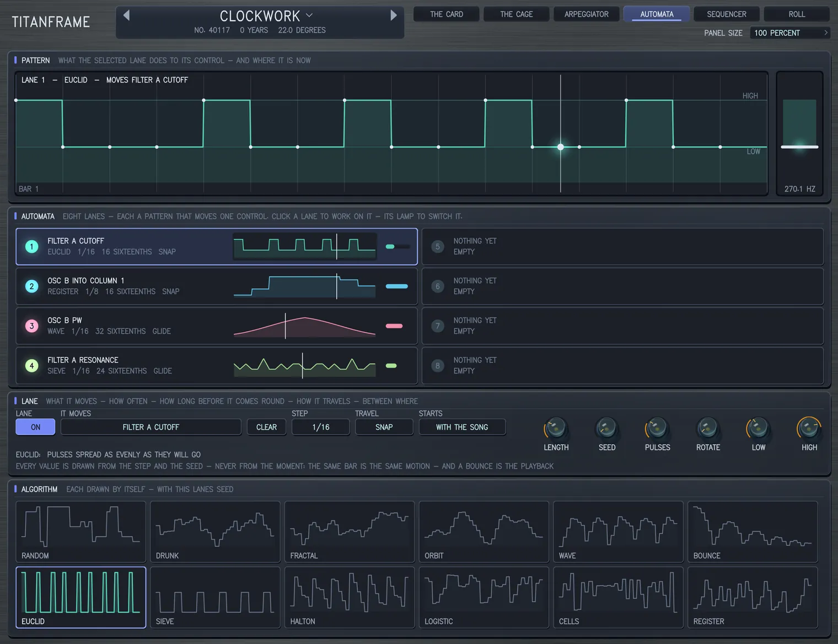The image size is (838, 644).
Task: Pick the WAVE algorithm
Action: click(x=618, y=532)
